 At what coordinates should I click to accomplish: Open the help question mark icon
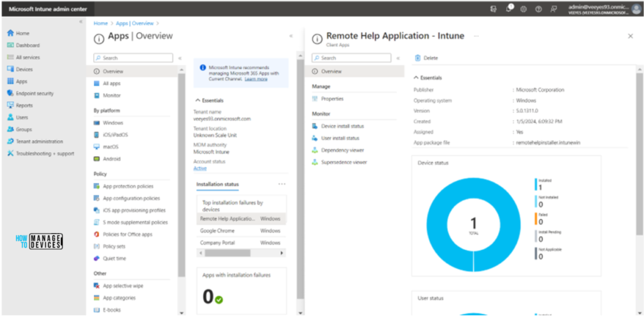(538, 9)
